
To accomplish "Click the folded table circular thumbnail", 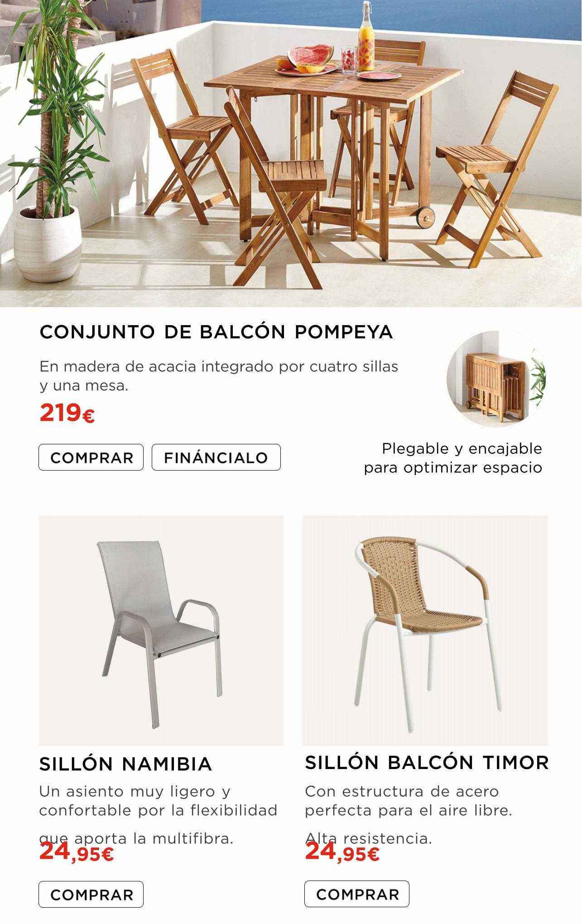I will (497, 378).
